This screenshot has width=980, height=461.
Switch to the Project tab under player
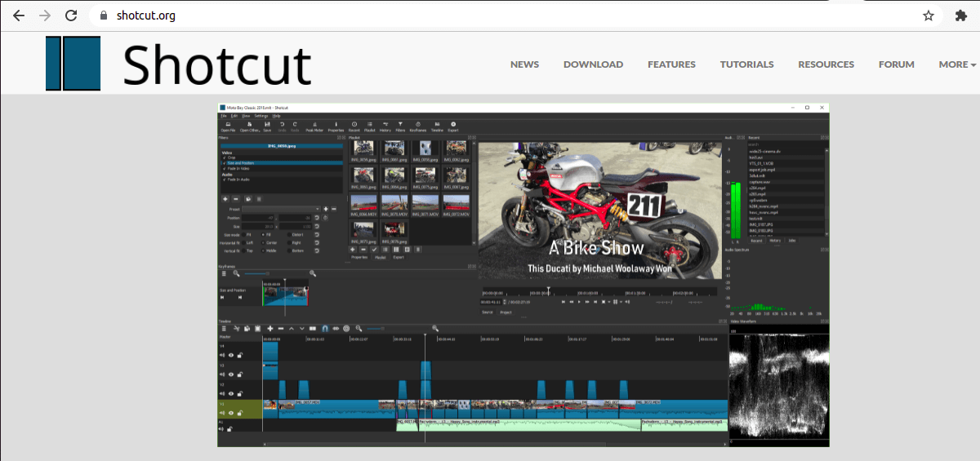(x=506, y=312)
